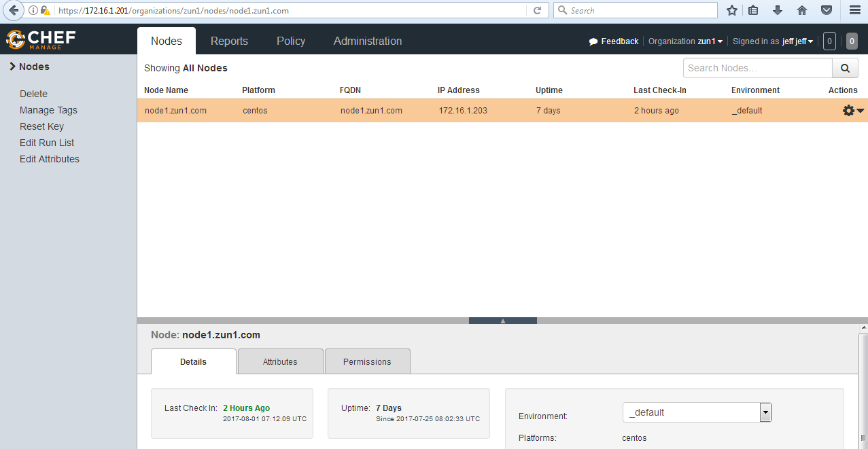Expand the Organization zun1 dropdown

(x=685, y=41)
